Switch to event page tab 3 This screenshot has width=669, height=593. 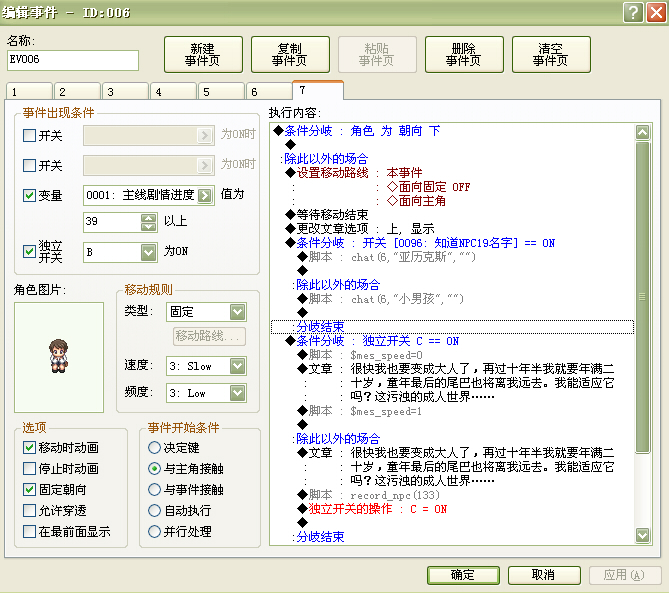125,92
